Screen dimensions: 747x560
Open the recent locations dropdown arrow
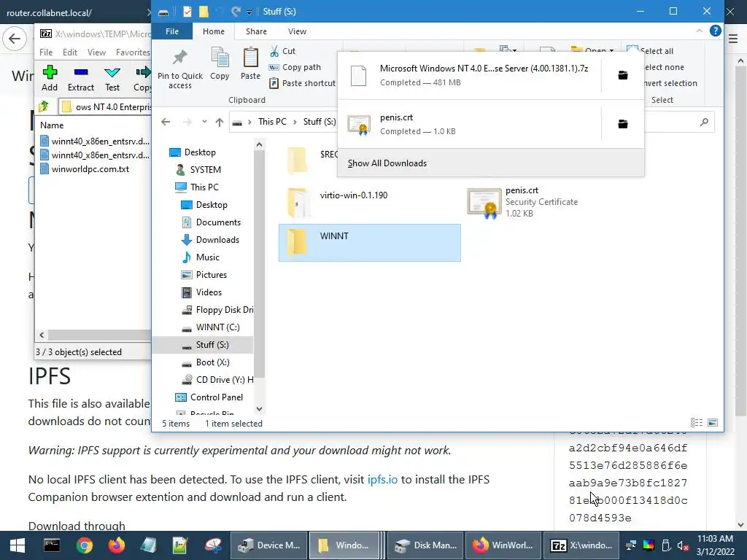coord(204,122)
